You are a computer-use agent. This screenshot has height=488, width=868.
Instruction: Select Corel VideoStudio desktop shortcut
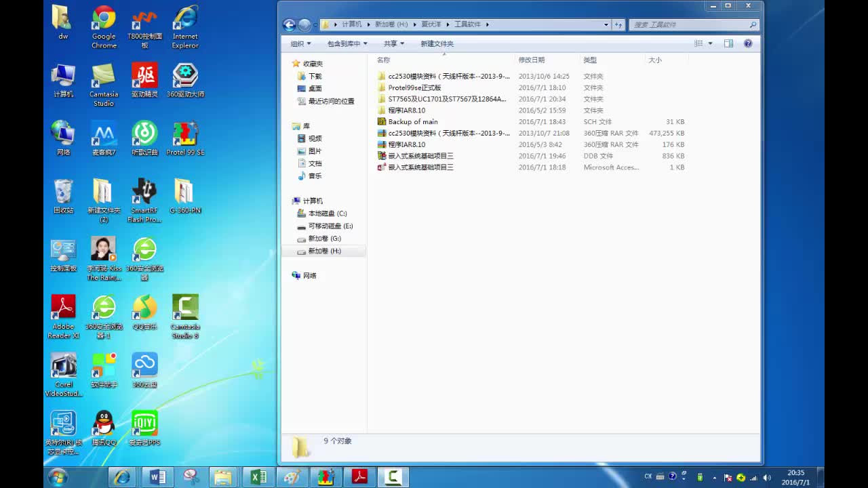[63, 375]
